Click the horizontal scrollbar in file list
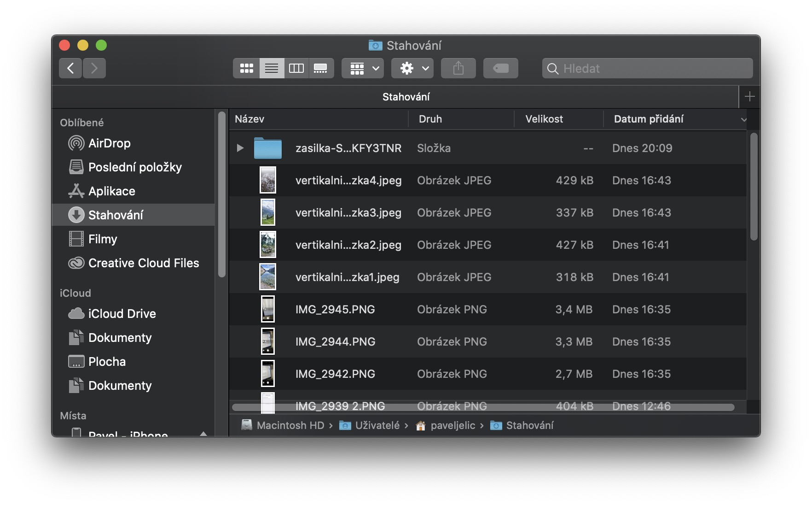Image resolution: width=812 pixels, height=505 pixels. (x=483, y=407)
